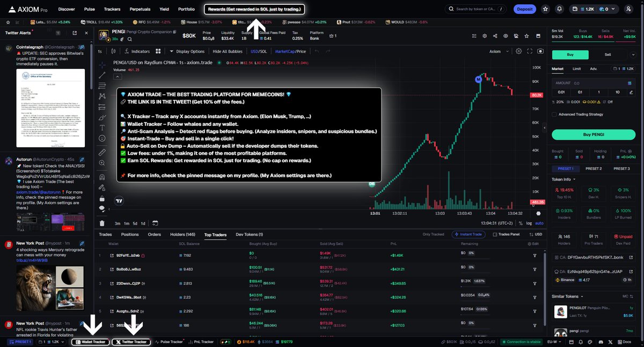Click Hide All Bubbles
644x347 pixels.
[227, 52]
